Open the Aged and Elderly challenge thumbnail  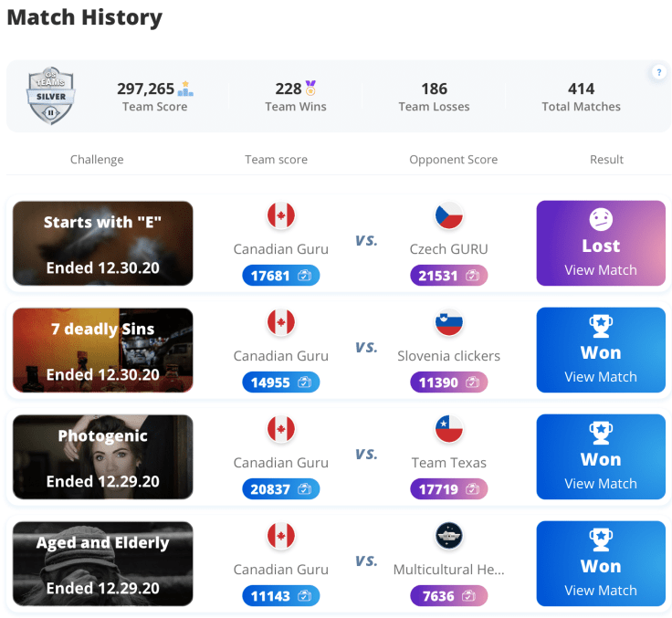[103, 564]
